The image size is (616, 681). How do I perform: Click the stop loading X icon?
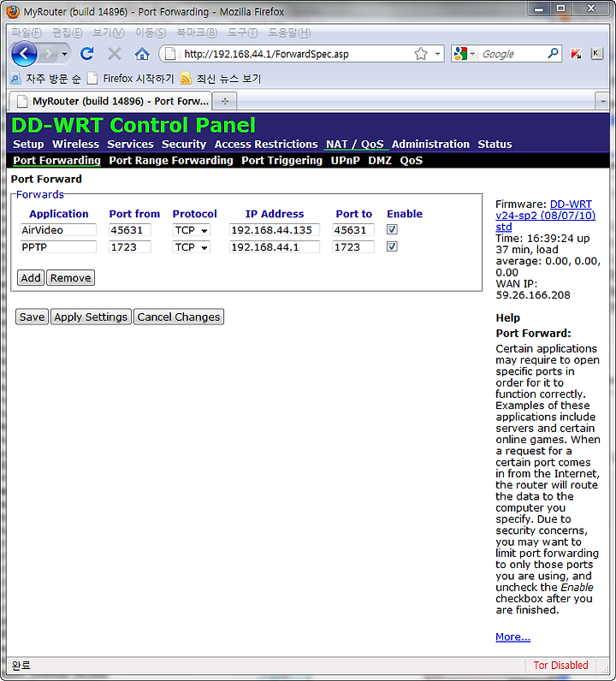(115, 54)
